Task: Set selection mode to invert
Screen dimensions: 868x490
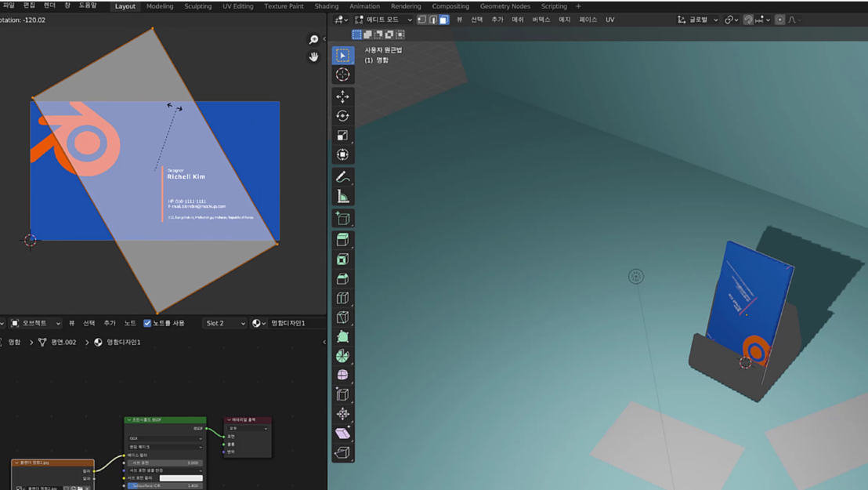Action: pos(389,34)
